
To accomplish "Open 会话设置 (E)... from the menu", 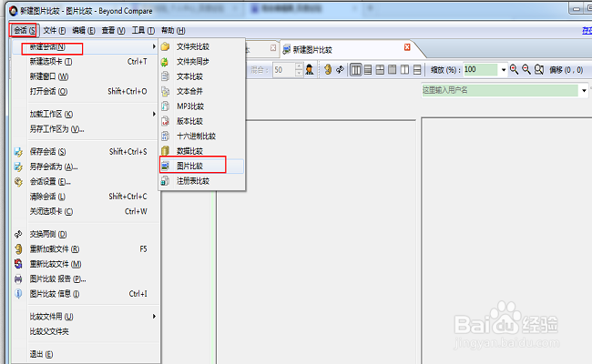I will click(x=85, y=182).
